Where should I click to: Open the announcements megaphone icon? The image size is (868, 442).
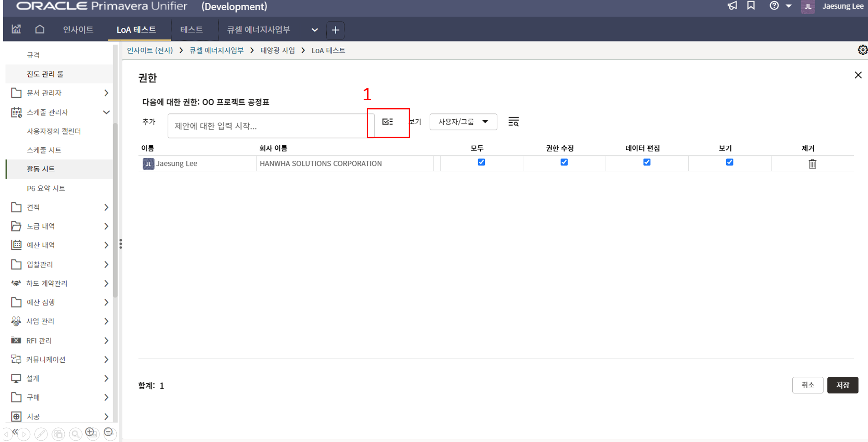tap(732, 6)
